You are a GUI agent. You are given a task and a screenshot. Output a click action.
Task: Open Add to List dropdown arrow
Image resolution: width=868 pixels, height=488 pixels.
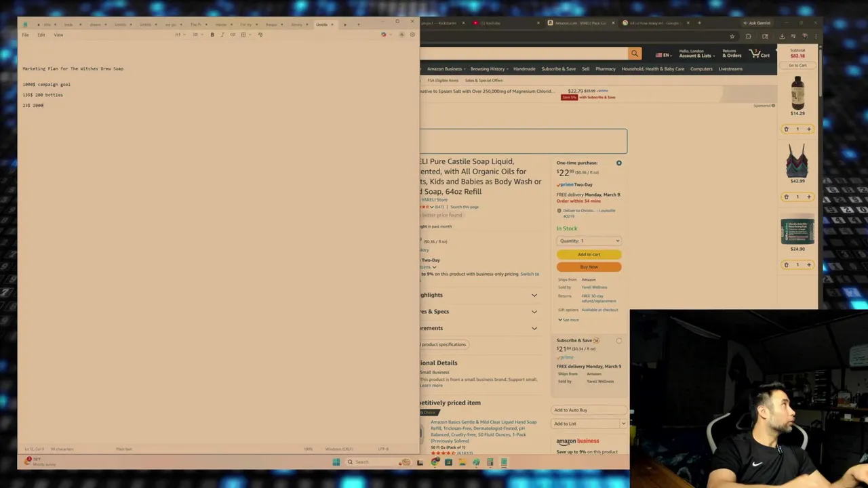click(623, 424)
